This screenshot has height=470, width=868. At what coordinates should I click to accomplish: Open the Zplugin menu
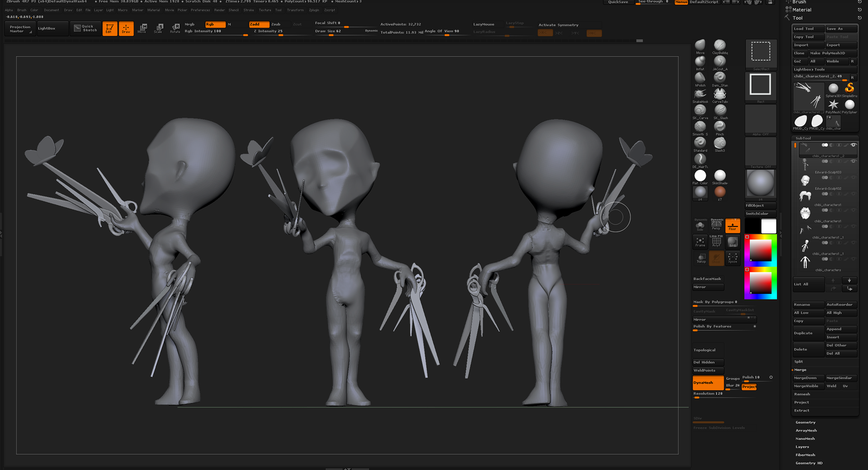point(314,10)
